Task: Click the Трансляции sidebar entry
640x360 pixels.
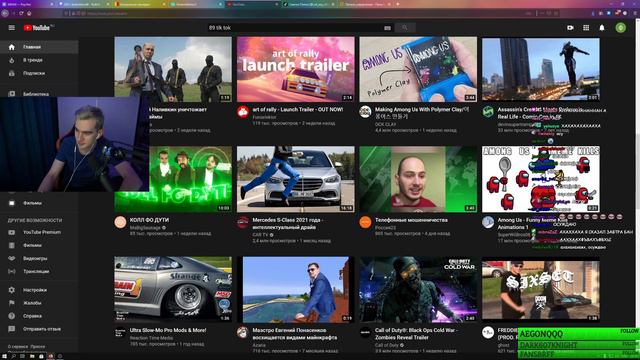Action: (39, 271)
